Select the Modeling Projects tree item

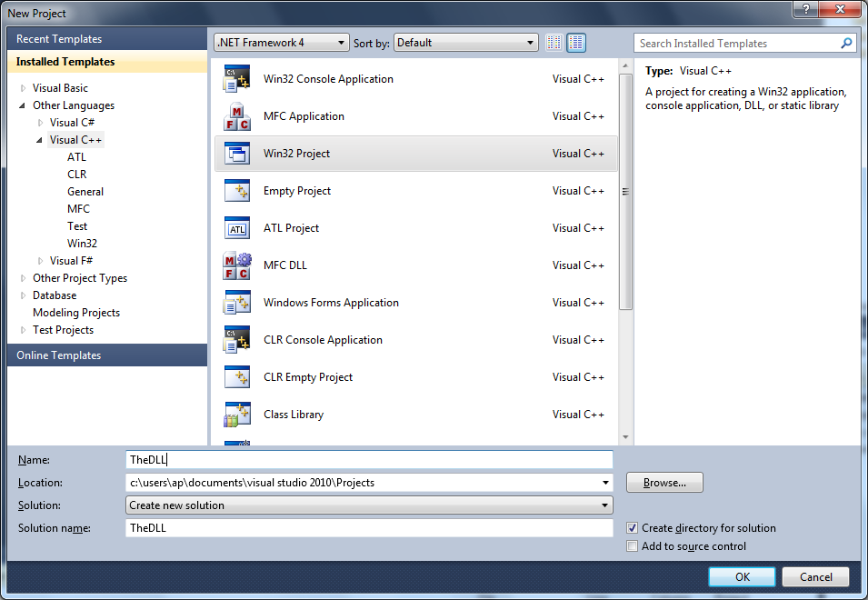[76, 313]
